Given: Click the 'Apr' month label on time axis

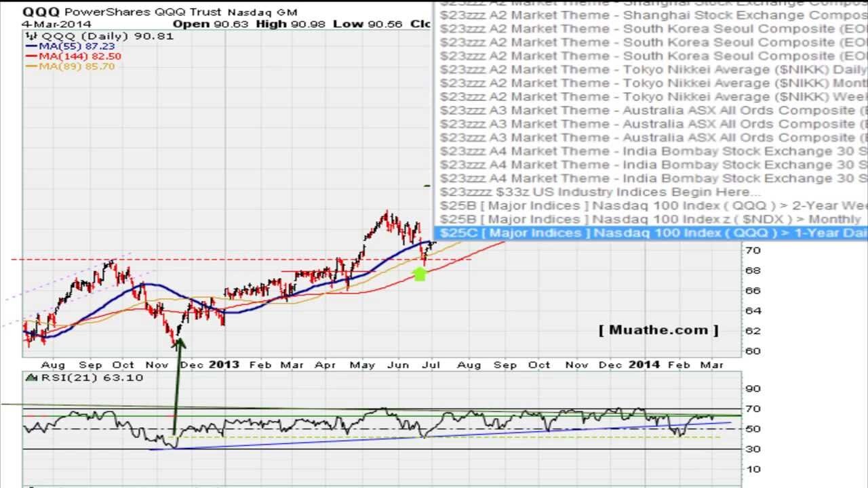Looking at the screenshot, I should [x=325, y=365].
